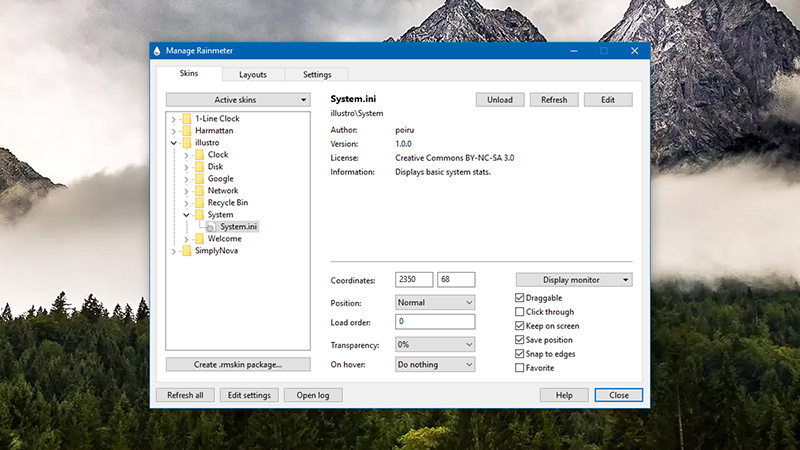The image size is (800, 450).
Task: Click the System.ini file gear icon
Action: pos(210,227)
